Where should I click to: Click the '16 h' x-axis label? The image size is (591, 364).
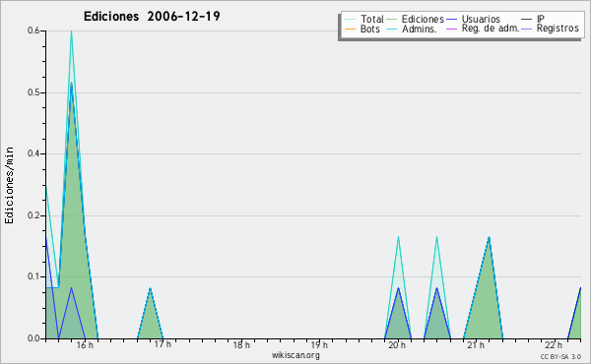85,344
